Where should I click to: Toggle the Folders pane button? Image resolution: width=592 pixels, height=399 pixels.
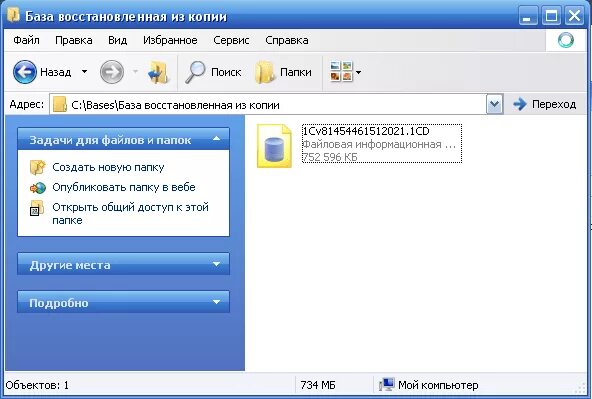[x=284, y=72]
